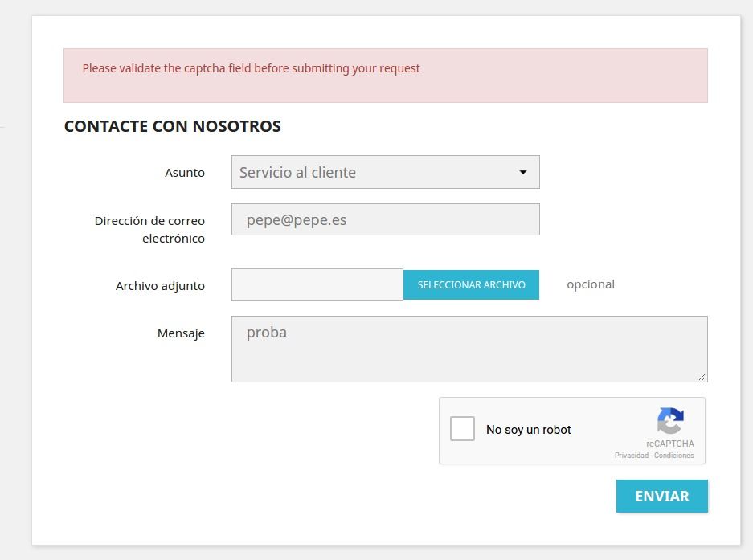The height and width of the screenshot is (560, 753).
Task: Click the Mensaje text area
Action: [x=469, y=349]
